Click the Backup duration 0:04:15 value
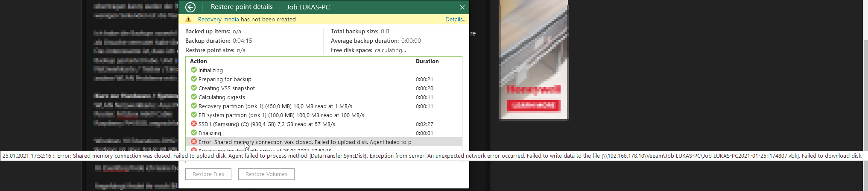Image resolution: width=868 pixels, height=191 pixels. 242,41
